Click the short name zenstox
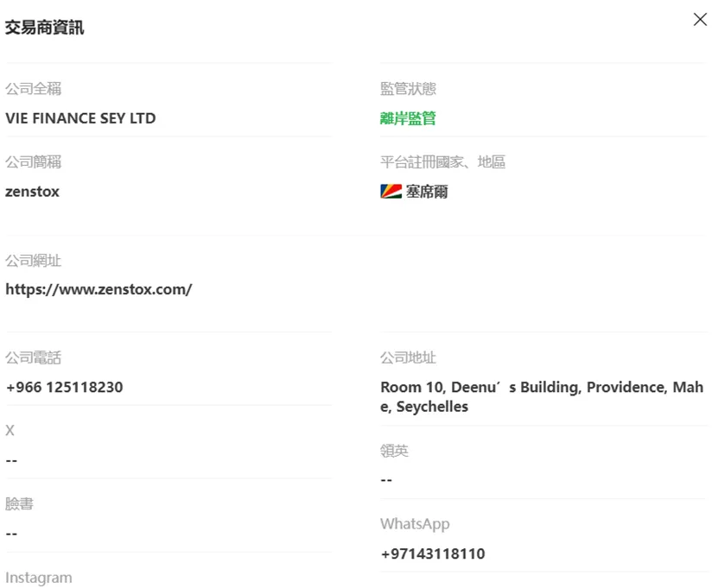 (32, 192)
